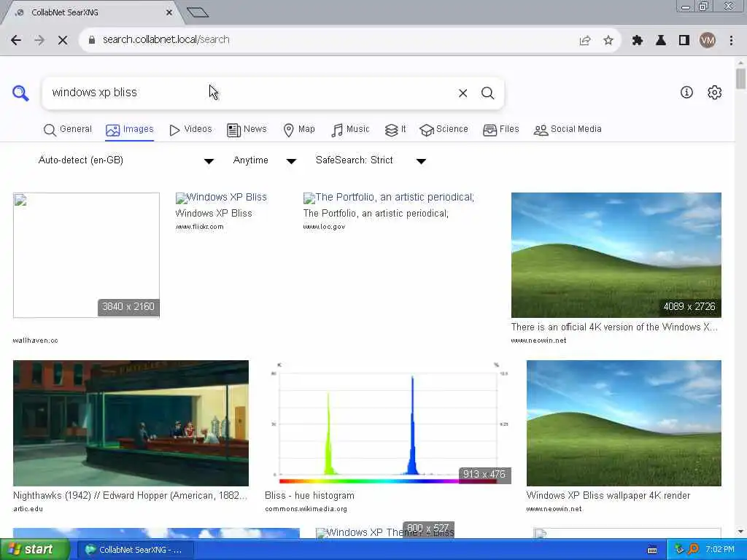Open a new browser tab
Image resolution: width=747 pixels, height=560 pixels.
tap(198, 12)
